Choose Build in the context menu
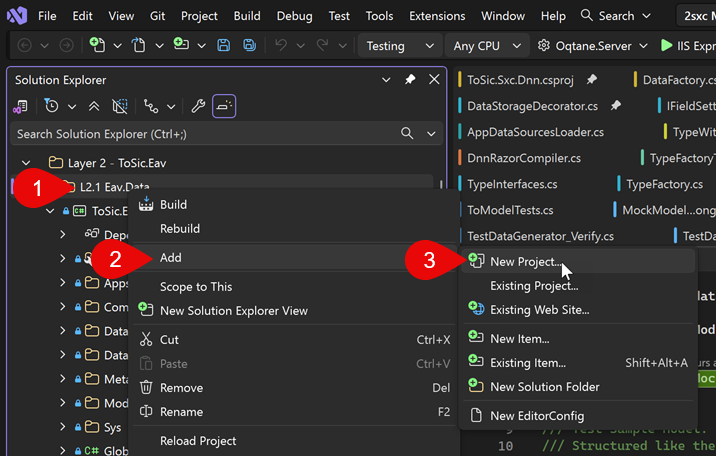 (295, 204)
